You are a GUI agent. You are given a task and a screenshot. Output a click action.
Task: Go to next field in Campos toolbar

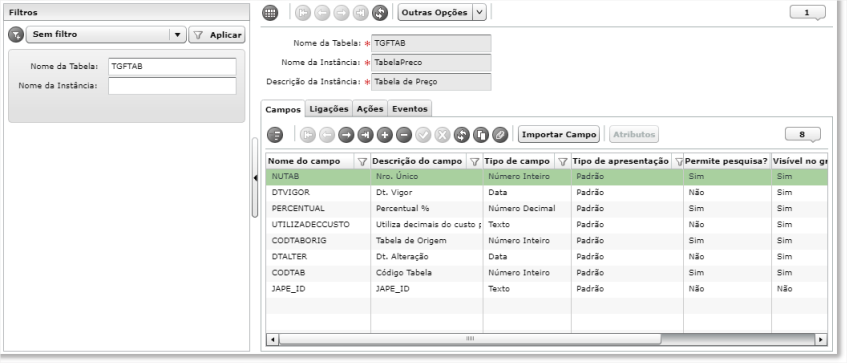pyautogui.click(x=346, y=135)
